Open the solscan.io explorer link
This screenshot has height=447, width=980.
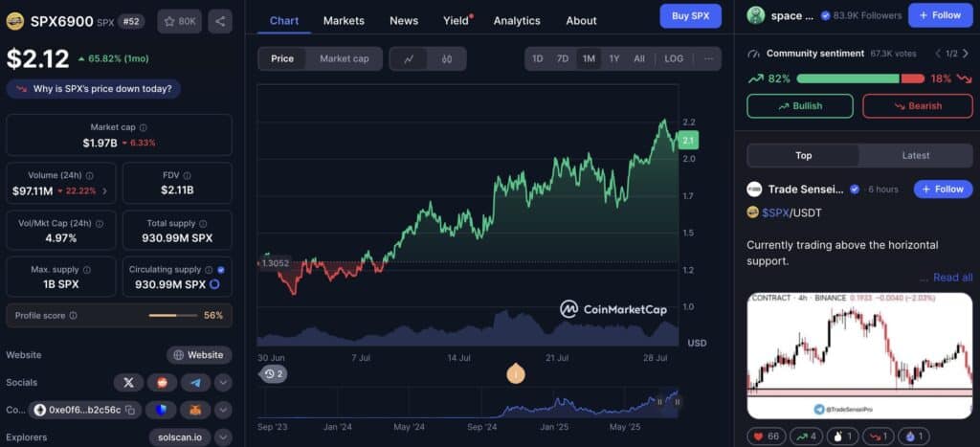pyautogui.click(x=180, y=437)
